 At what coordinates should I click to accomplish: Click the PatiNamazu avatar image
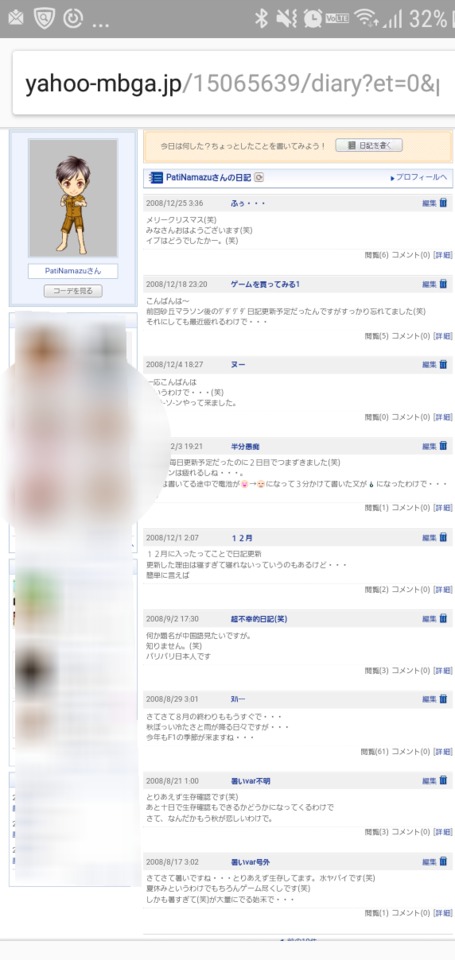[73, 198]
